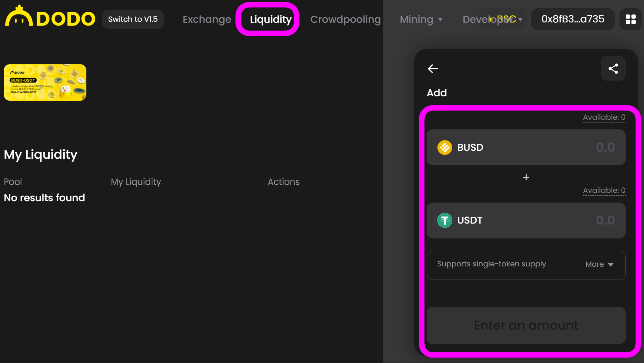Switch to the Exchange tab

(207, 19)
